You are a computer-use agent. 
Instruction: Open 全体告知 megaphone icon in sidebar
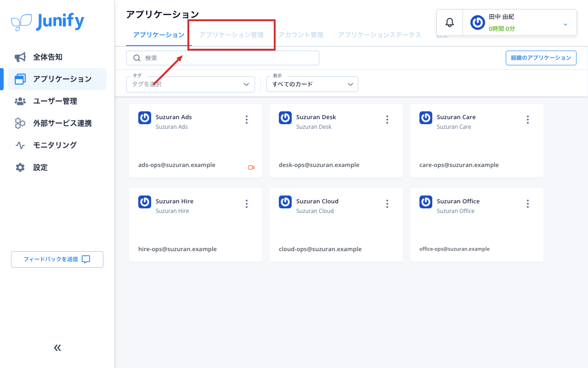click(20, 57)
